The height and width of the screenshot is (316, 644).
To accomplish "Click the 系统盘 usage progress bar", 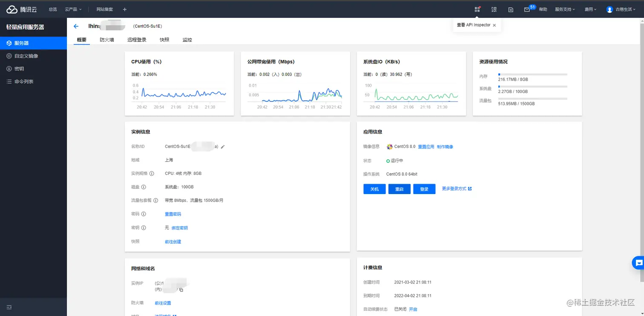I will [x=532, y=87].
